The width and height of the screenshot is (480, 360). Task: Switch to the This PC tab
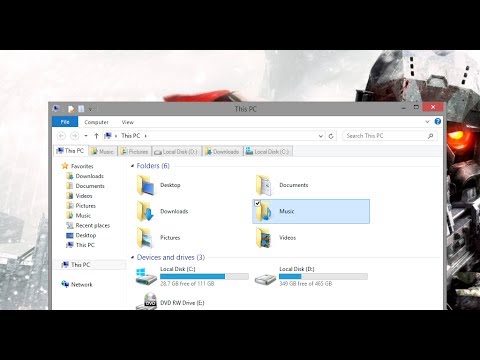pyautogui.click(x=70, y=151)
